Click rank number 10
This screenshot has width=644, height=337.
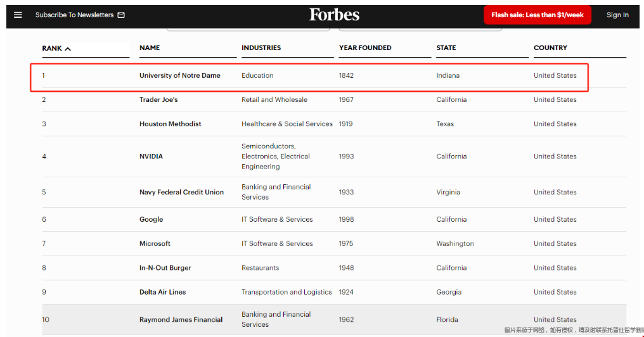coord(46,320)
